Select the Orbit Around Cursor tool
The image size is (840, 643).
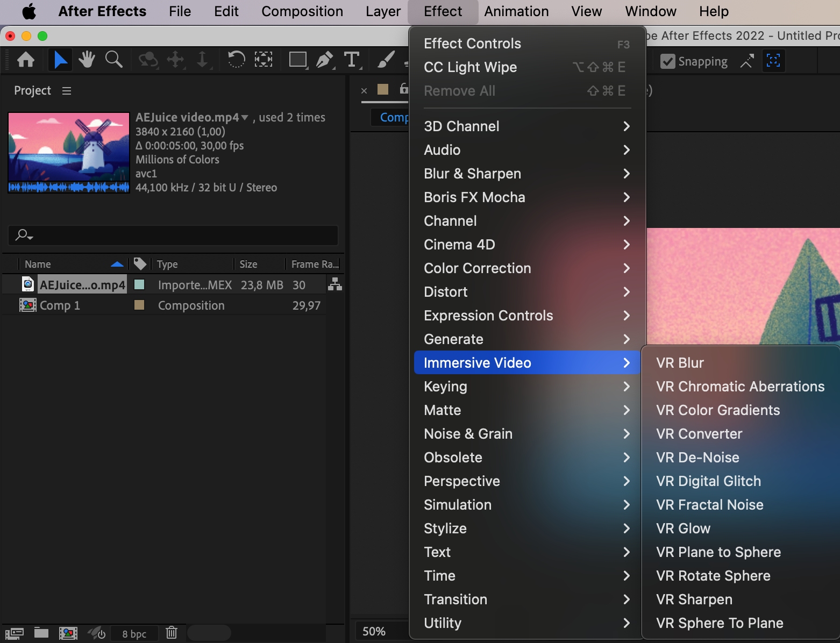[148, 60]
